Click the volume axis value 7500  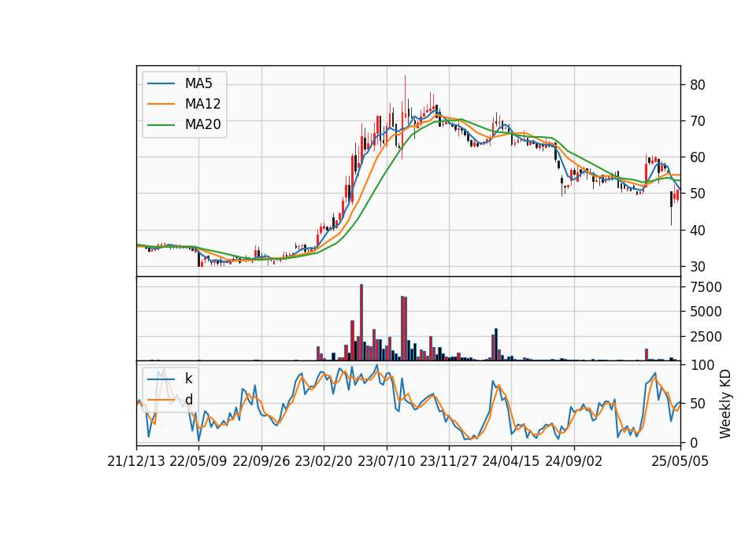pos(706,287)
